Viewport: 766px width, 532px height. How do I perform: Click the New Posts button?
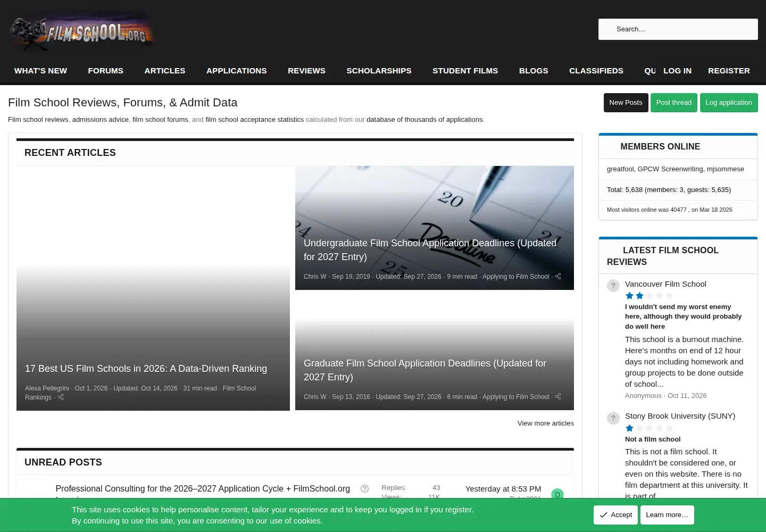click(626, 103)
